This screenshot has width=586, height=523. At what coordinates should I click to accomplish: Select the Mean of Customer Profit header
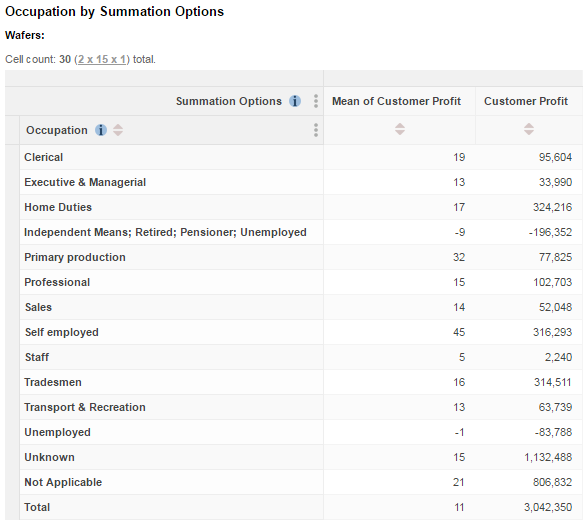pos(396,101)
